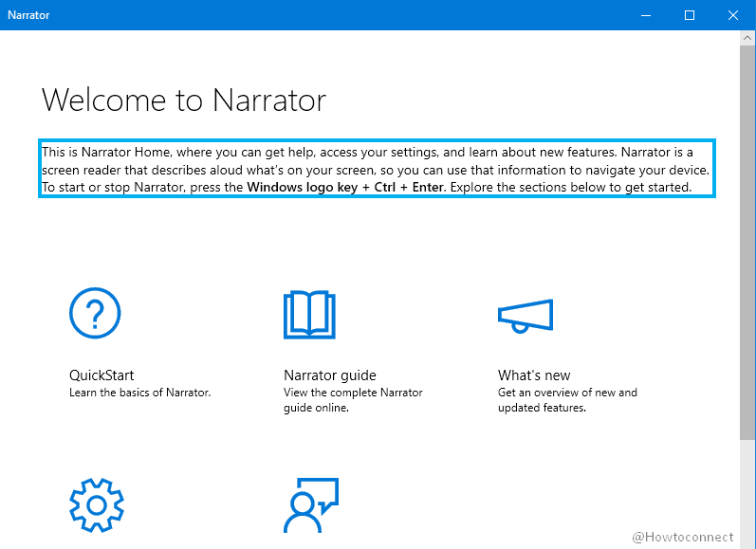This screenshot has width=756, height=549.
Task: Select the QuickStart title link
Action: [x=101, y=375]
